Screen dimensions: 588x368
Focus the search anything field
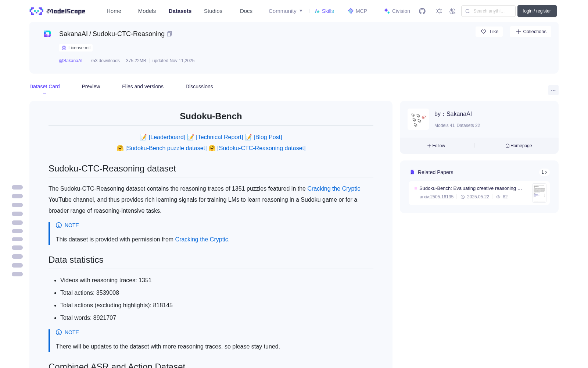click(x=488, y=11)
